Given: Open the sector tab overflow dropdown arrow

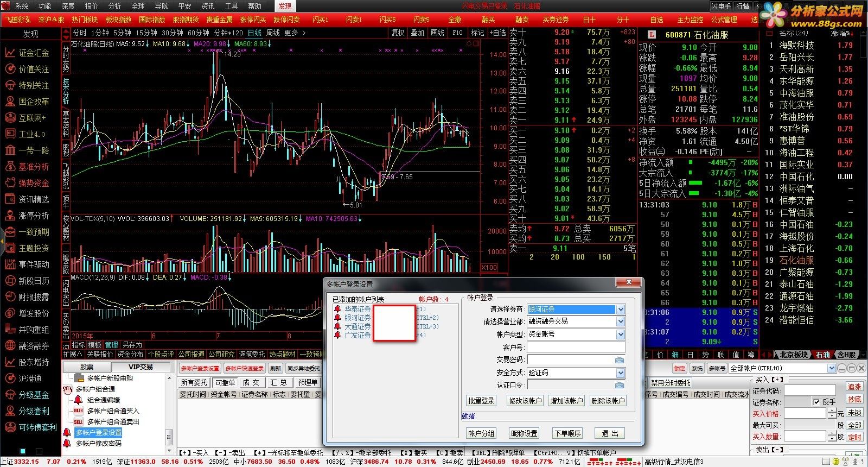Looking at the screenshot, I should click(863, 354).
